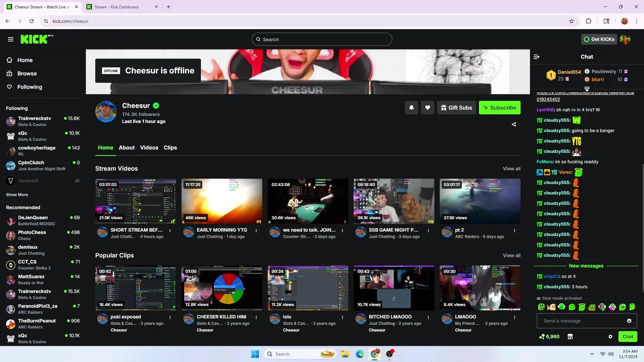
Task: Expand the gift leaderboard handle
Action: (x=587, y=89)
